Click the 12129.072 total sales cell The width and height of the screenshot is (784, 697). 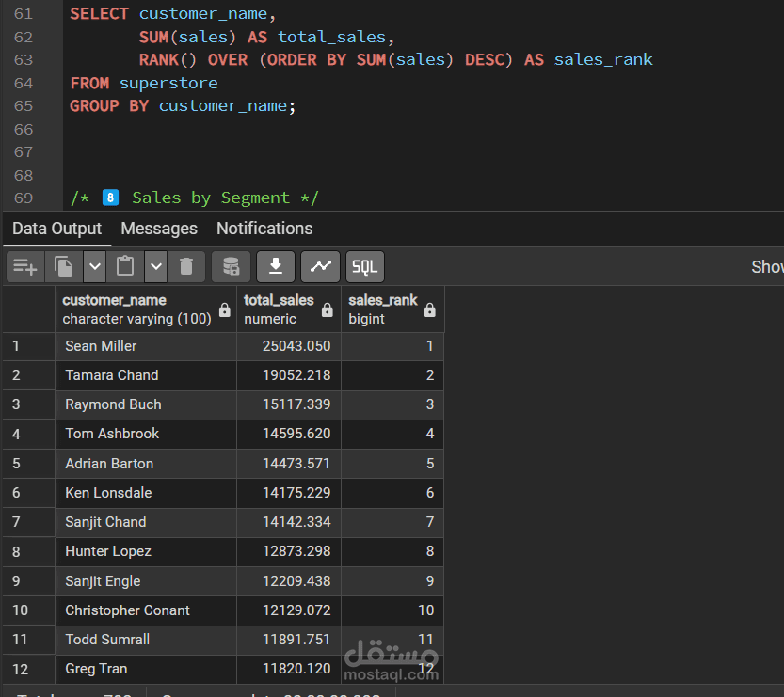[x=289, y=610]
